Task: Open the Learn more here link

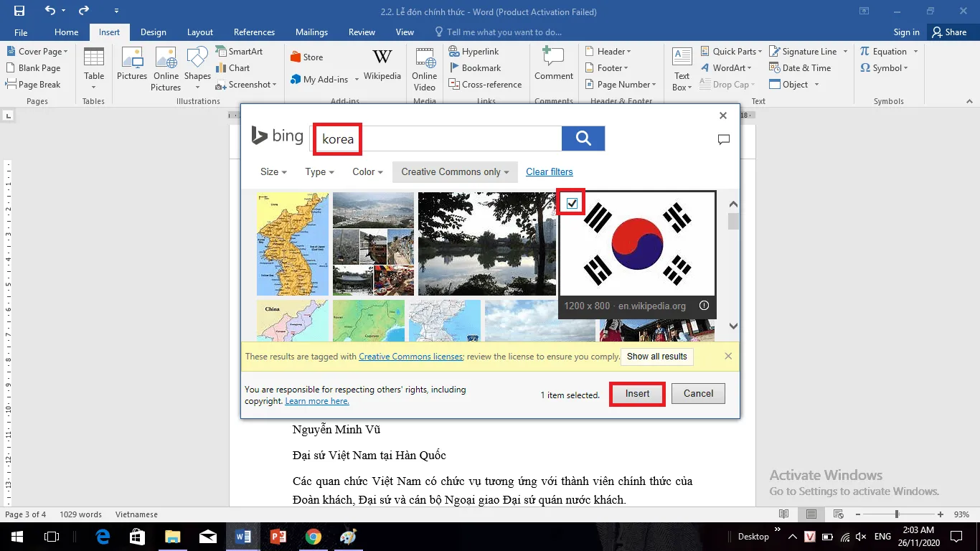Action: (x=317, y=401)
